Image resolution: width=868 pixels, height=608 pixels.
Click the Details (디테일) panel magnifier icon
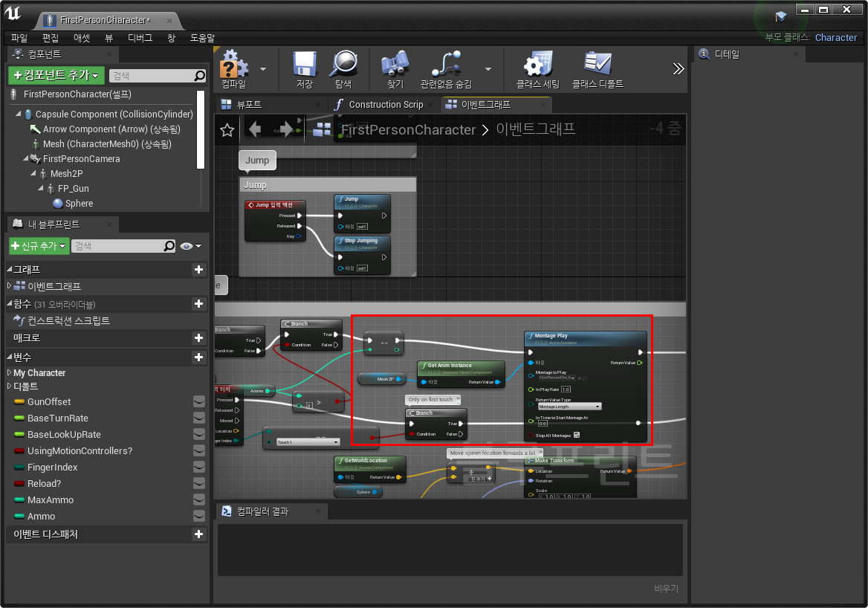pos(705,54)
